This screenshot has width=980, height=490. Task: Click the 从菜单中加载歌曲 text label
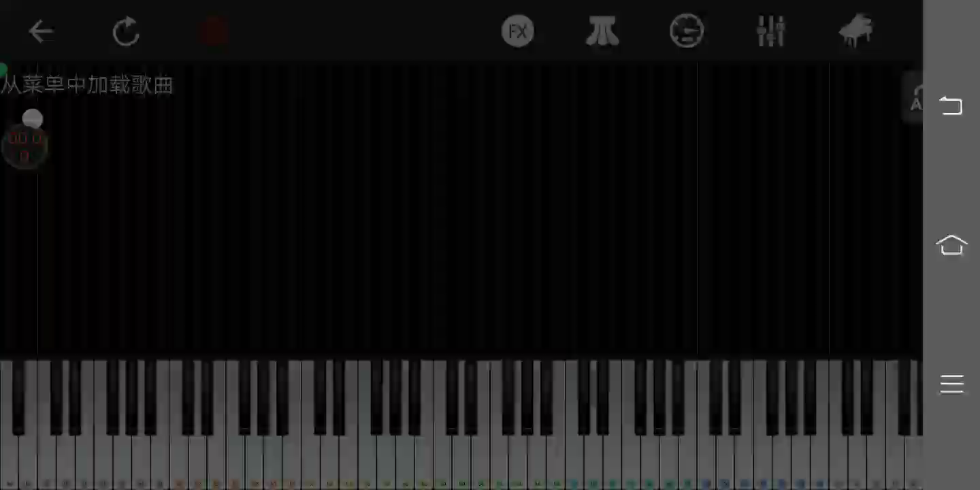(x=87, y=85)
